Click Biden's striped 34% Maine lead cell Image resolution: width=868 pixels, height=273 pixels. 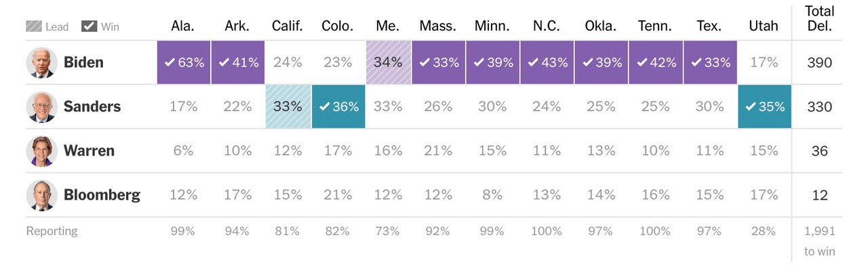[388, 62]
